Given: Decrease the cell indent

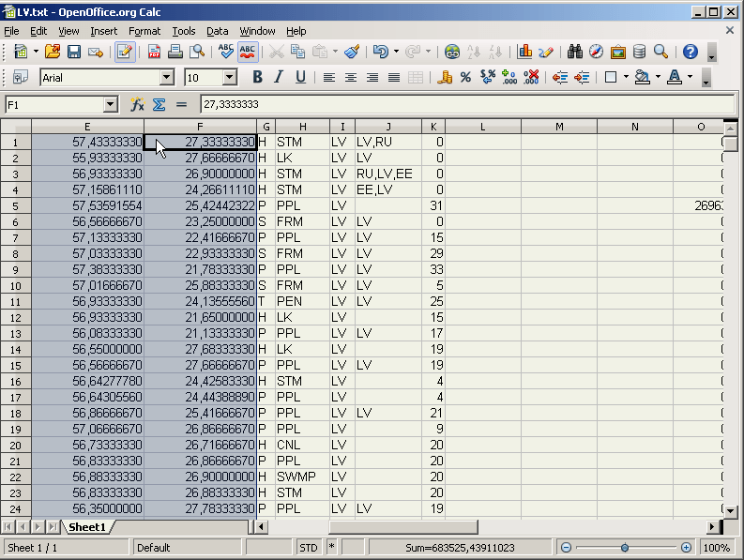Looking at the screenshot, I should tap(560, 77).
